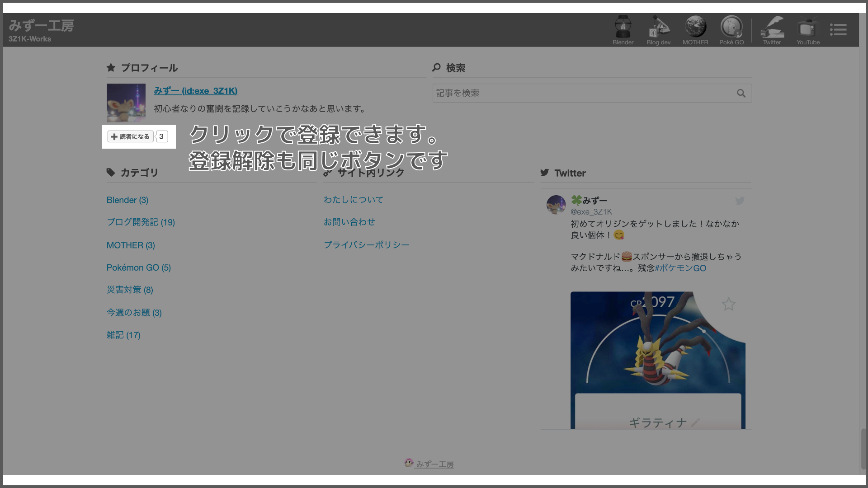Open the みずー (id:exe_3Z1K) profile link
The height and width of the screenshot is (488, 868).
pos(195,91)
